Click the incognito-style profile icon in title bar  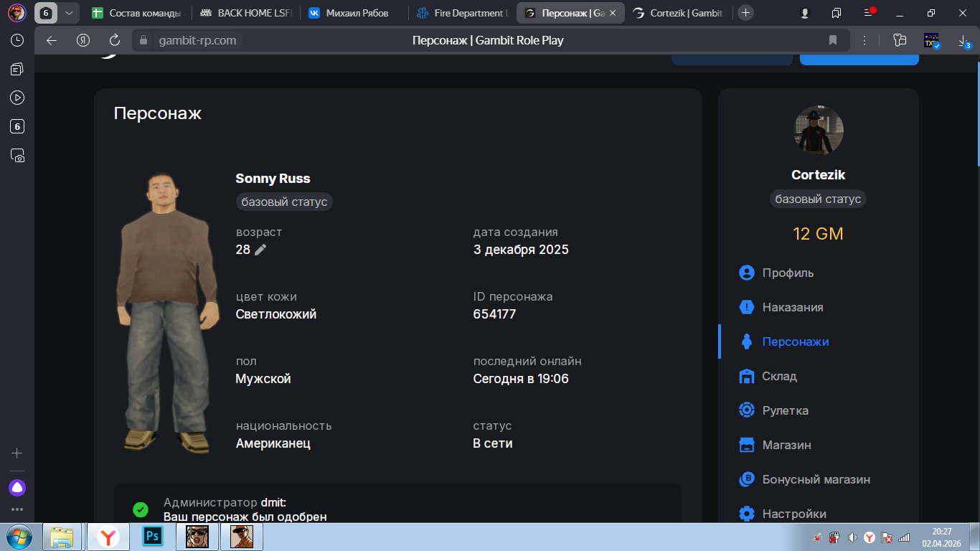point(805,13)
